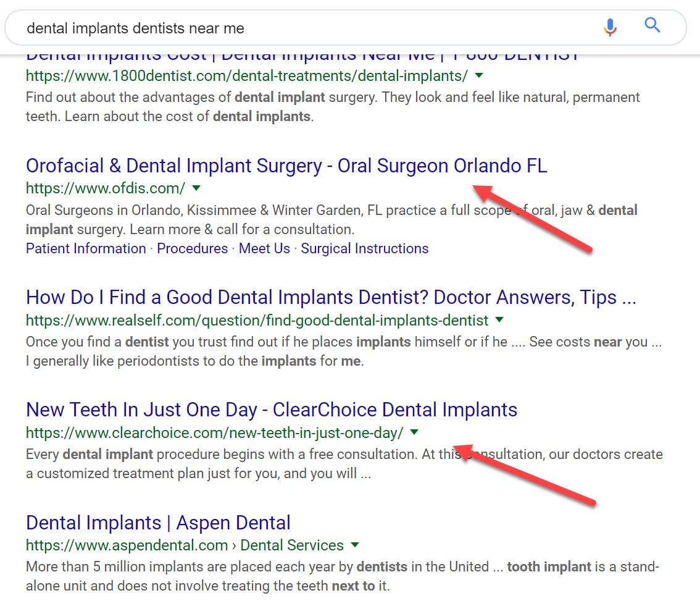700x606 pixels.
Task: Click the snippet starting "More than 5 million implants"
Action: coord(343,576)
